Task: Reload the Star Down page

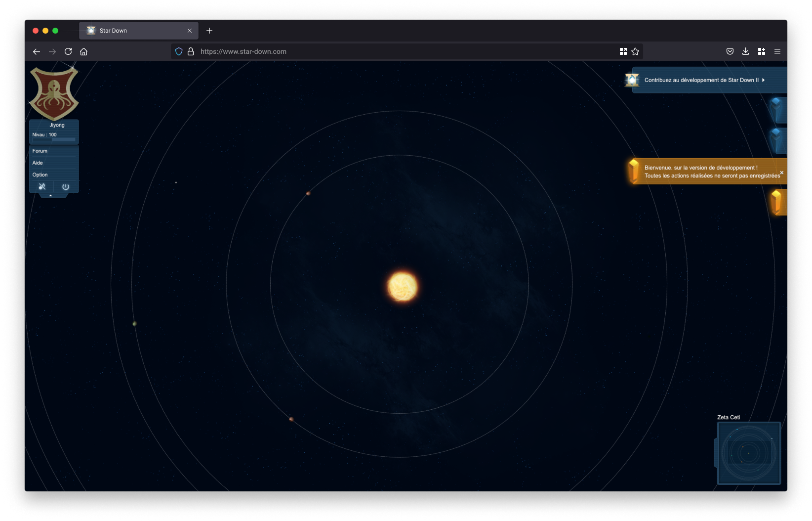Action: point(68,51)
